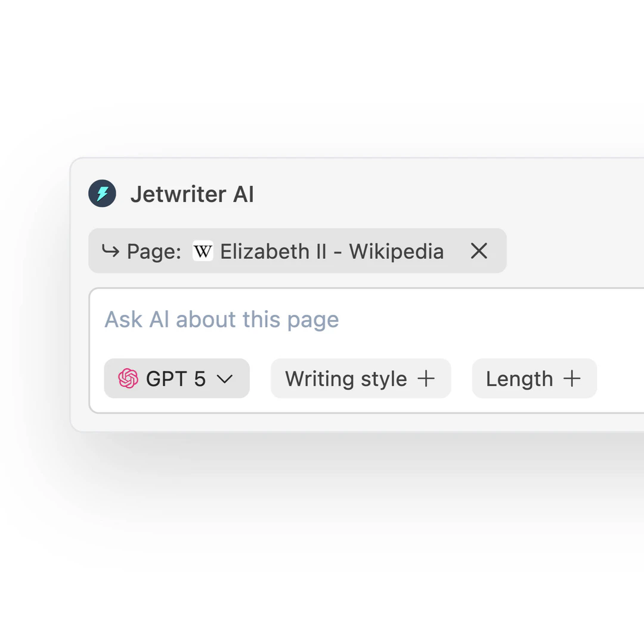The width and height of the screenshot is (644, 644).
Task: Click the Page label in the context chip
Action: pos(153,251)
